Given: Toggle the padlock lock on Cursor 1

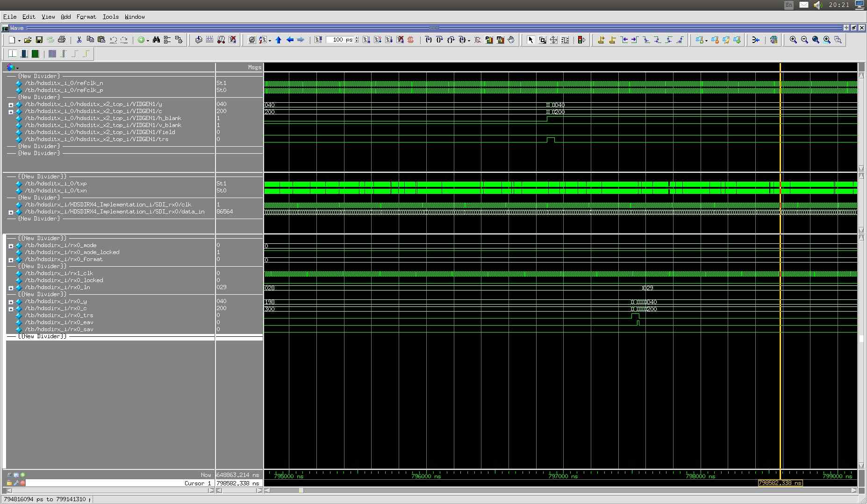Looking at the screenshot, I should coord(9,483).
